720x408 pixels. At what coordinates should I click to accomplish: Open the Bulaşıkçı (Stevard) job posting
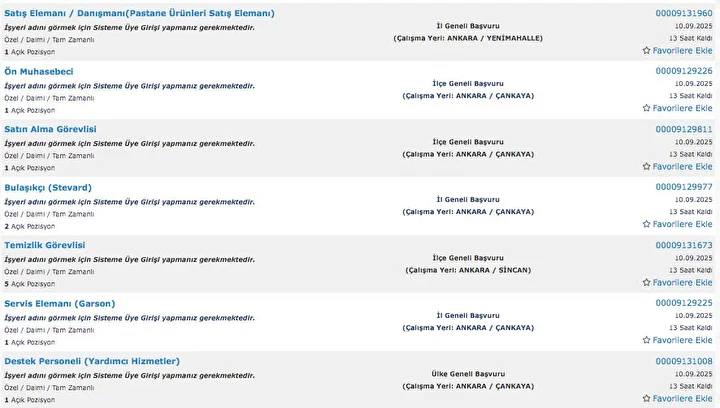48,188
